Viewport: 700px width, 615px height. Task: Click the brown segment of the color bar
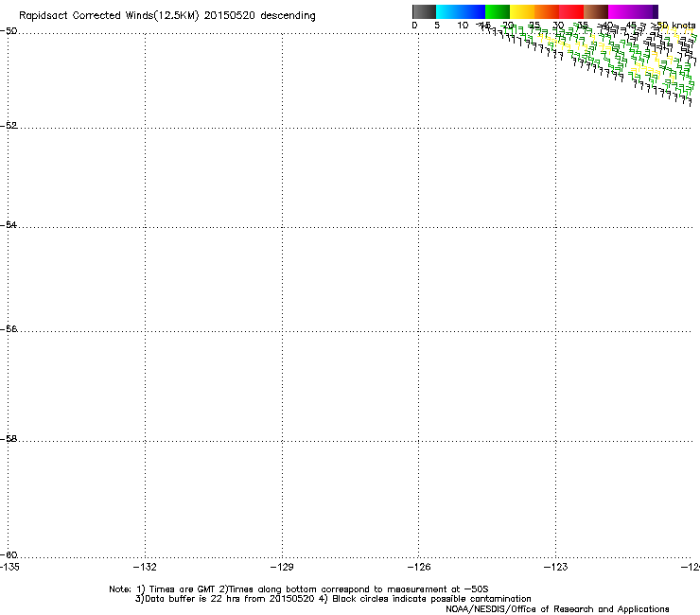(596, 11)
